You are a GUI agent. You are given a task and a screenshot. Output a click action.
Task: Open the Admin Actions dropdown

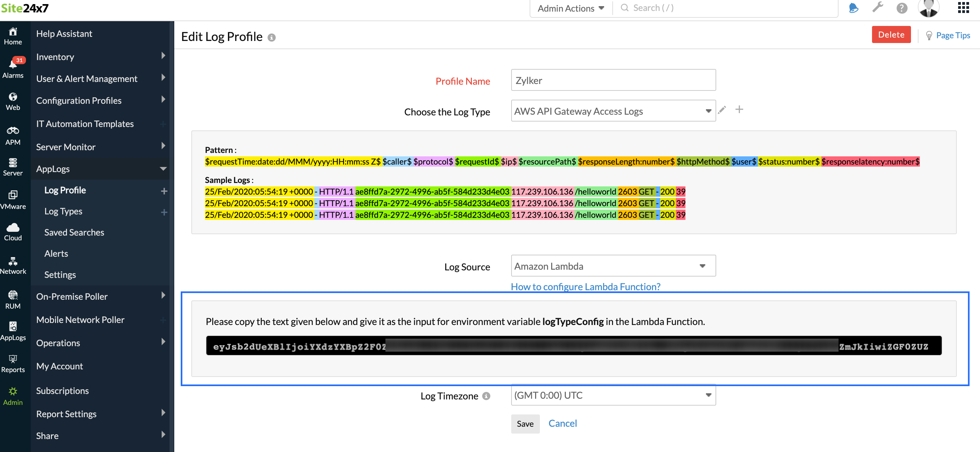tap(570, 8)
